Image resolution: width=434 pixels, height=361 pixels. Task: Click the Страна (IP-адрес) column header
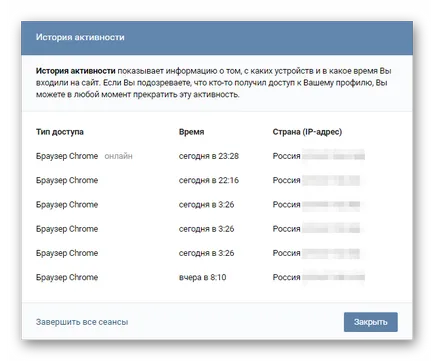point(307,132)
